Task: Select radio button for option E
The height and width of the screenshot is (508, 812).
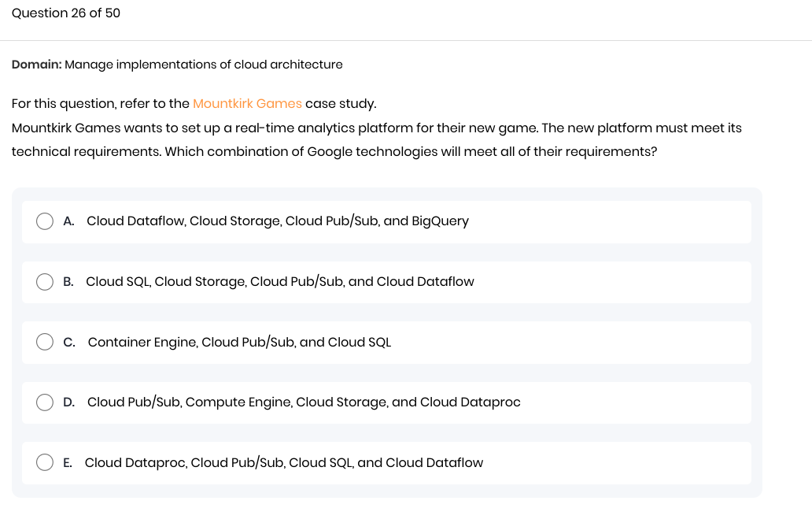Action: (45, 462)
